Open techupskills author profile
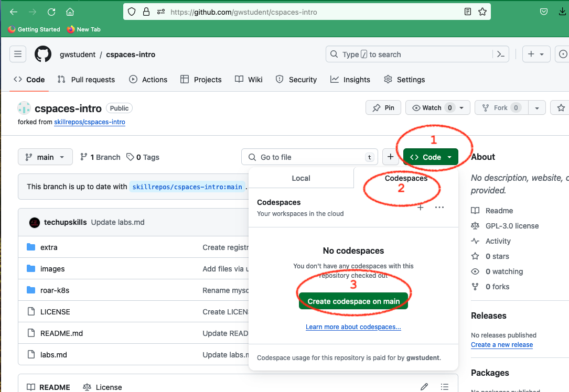Image resolution: width=569 pixels, height=392 pixels. [66, 222]
